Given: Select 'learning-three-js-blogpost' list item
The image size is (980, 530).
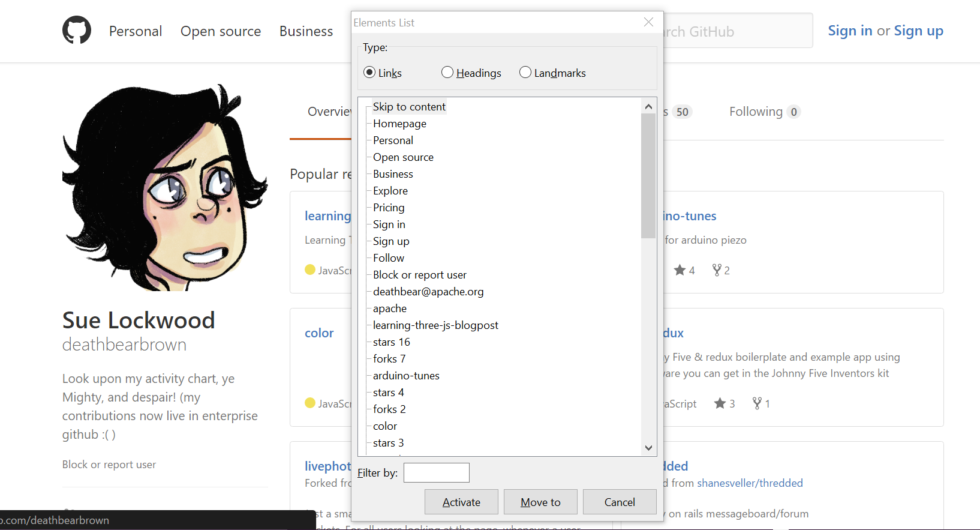Looking at the screenshot, I should pos(435,325).
